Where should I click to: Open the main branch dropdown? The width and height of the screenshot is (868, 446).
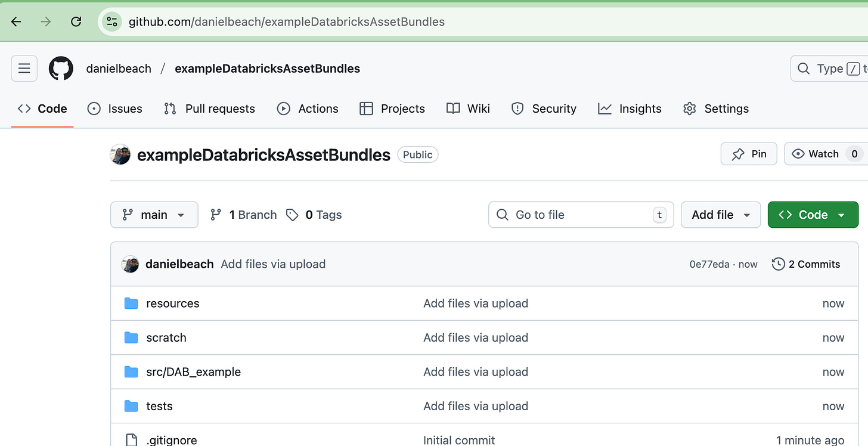(x=154, y=215)
